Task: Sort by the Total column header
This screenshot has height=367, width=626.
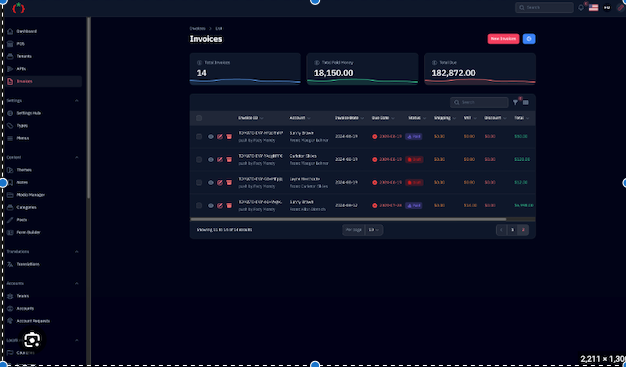Action: [x=521, y=118]
